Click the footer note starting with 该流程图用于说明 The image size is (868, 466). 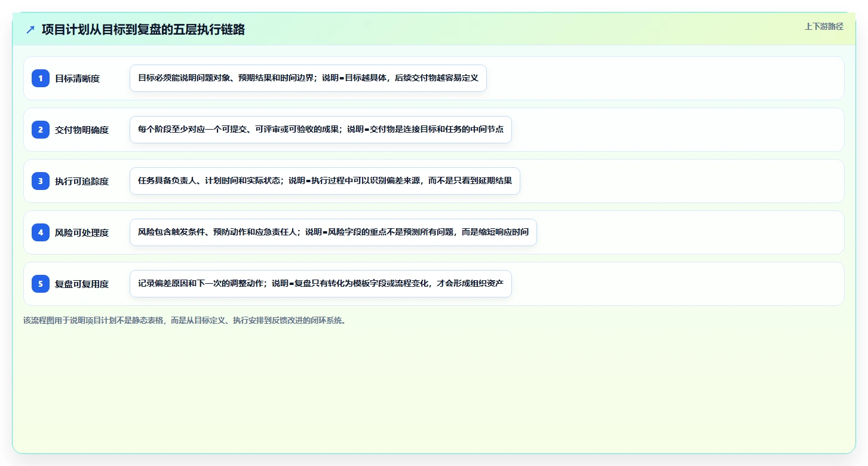point(185,320)
